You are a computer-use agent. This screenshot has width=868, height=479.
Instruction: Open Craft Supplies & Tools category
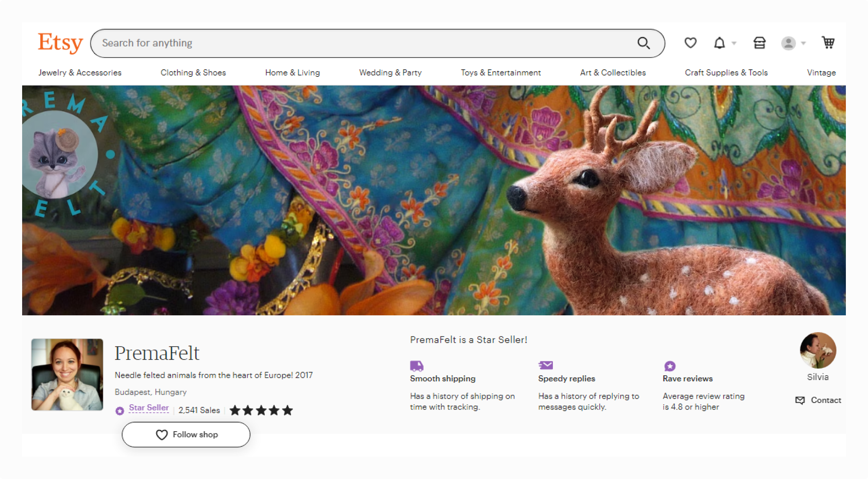(x=726, y=73)
